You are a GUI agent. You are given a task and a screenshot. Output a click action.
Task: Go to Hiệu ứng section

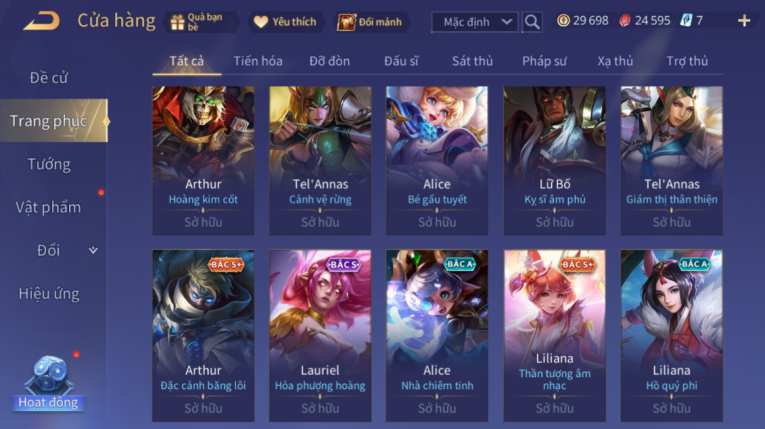(49, 293)
